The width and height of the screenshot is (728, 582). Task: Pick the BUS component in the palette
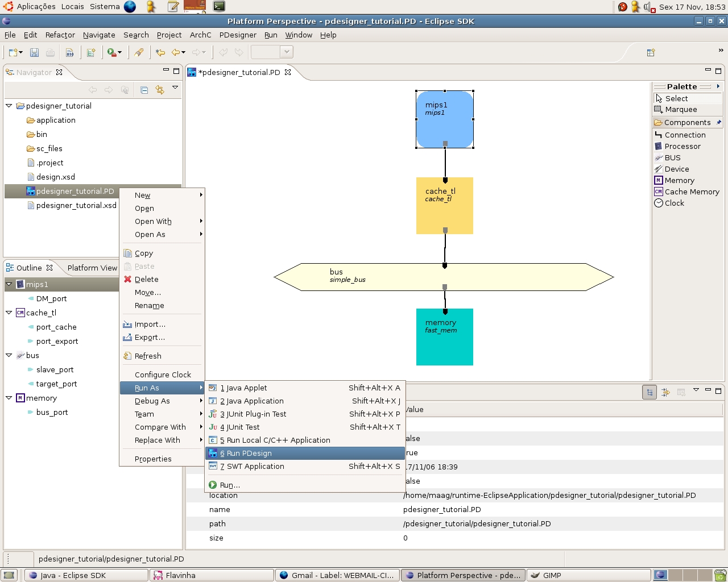click(x=668, y=157)
